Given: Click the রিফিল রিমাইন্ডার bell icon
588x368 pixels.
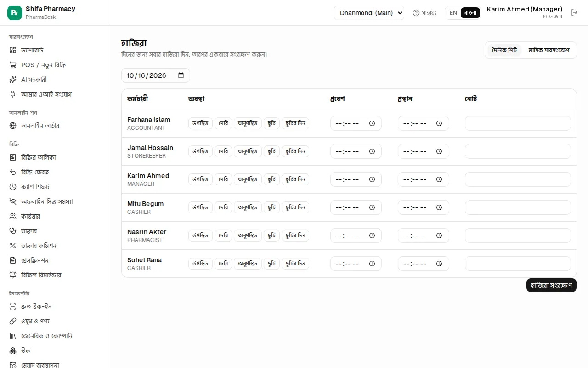Looking at the screenshot, I should pyautogui.click(x=13, y=275).
